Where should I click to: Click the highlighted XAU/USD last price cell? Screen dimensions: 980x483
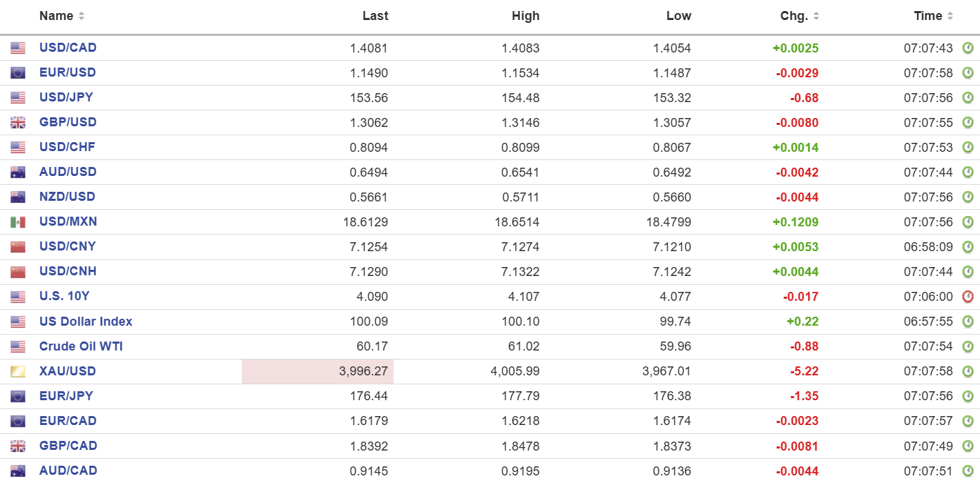click(318, 371)
